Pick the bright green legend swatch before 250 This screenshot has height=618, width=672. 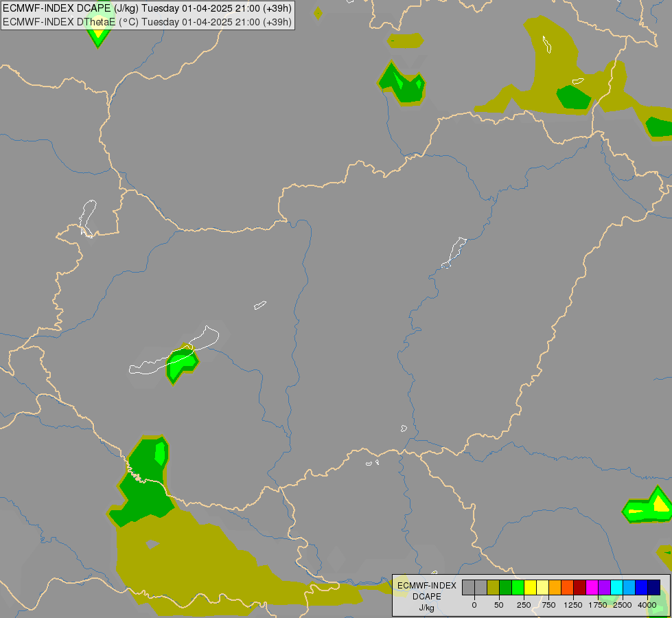coord(518,588)
